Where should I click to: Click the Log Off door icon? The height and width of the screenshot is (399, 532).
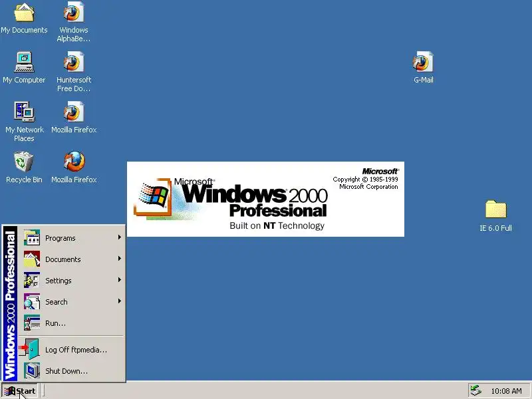click(30, 350)
